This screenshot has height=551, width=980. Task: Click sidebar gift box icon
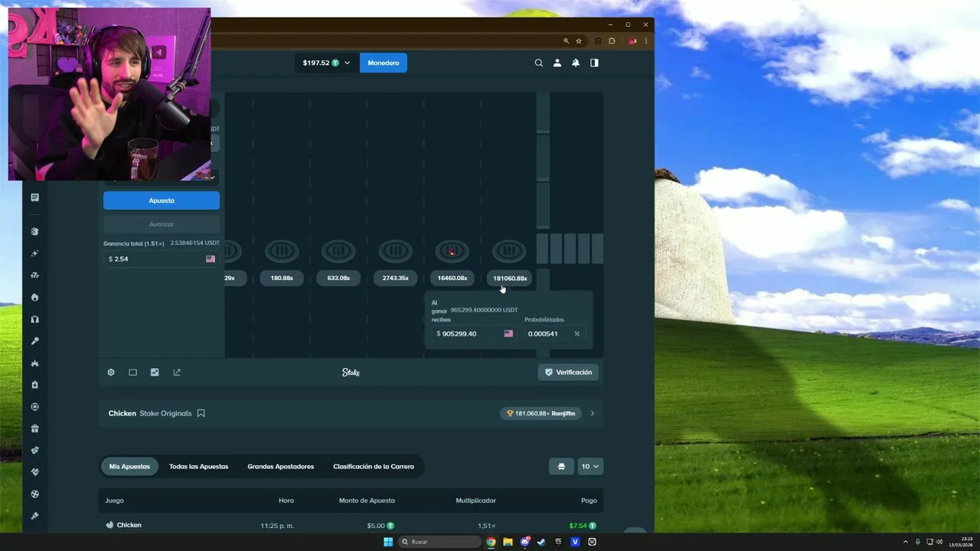[34, 429]
